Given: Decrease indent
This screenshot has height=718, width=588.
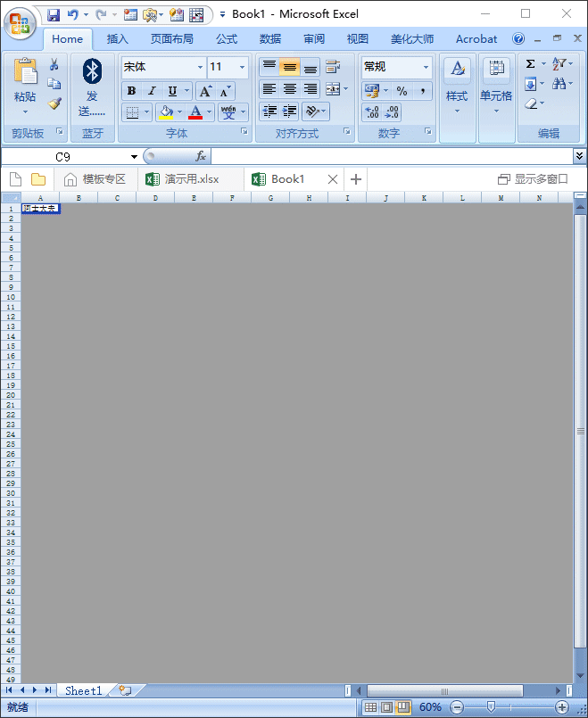Looking at the screenshot, I should click(x=269, y=111).
